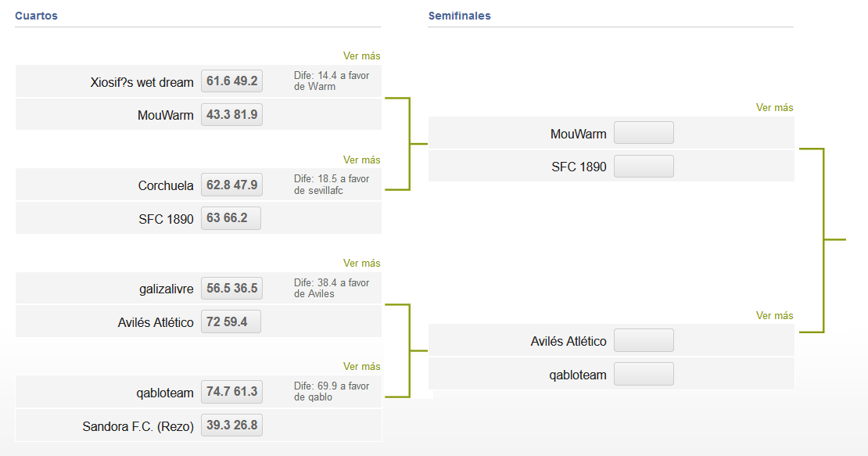
Task: Open 'Ver más' above Avilés Atlético semifinal
Action: [x=774, y=315]
